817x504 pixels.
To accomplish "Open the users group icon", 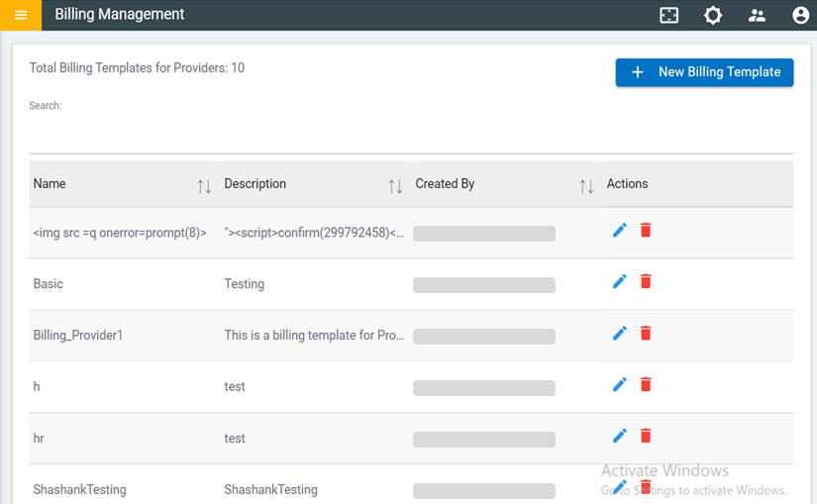I will [757, 15].
